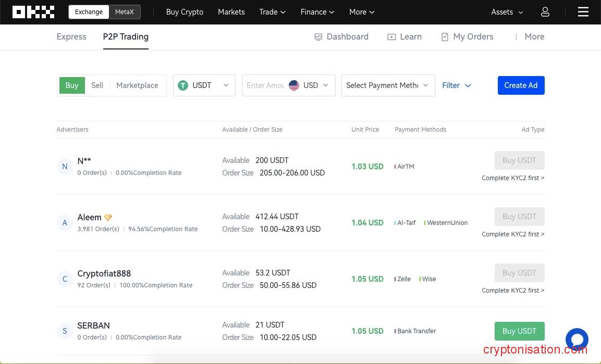
Task: Open the Trade menu
Action: 272,12
